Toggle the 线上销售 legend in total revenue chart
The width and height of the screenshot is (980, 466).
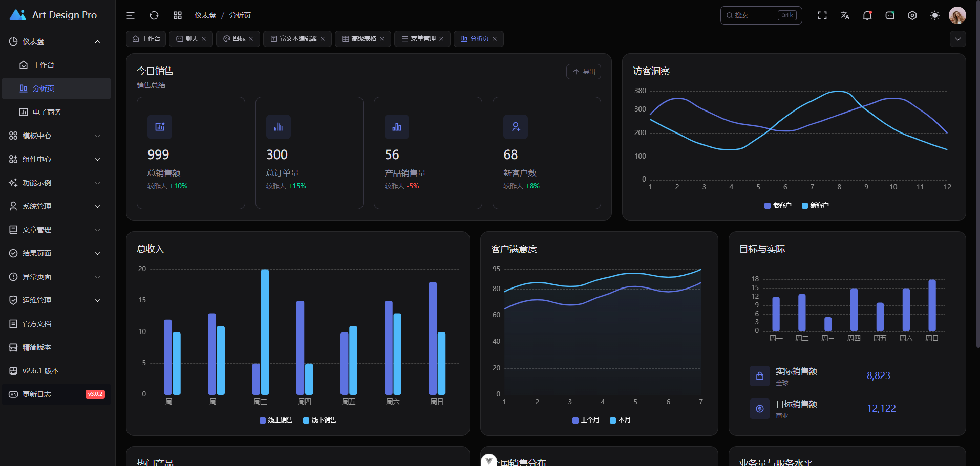[276, 420]
